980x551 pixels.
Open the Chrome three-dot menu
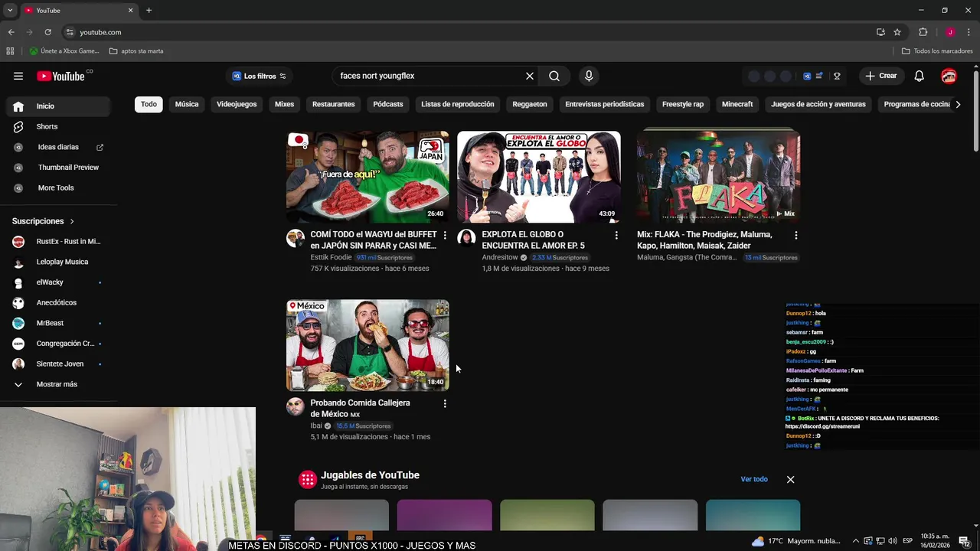969,32
